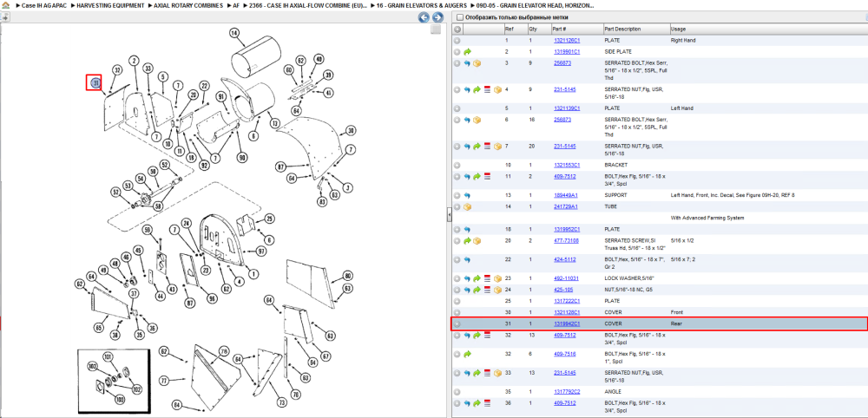Toggle the selection circle for ref 1 PLATE

click(x=457, y=41)
